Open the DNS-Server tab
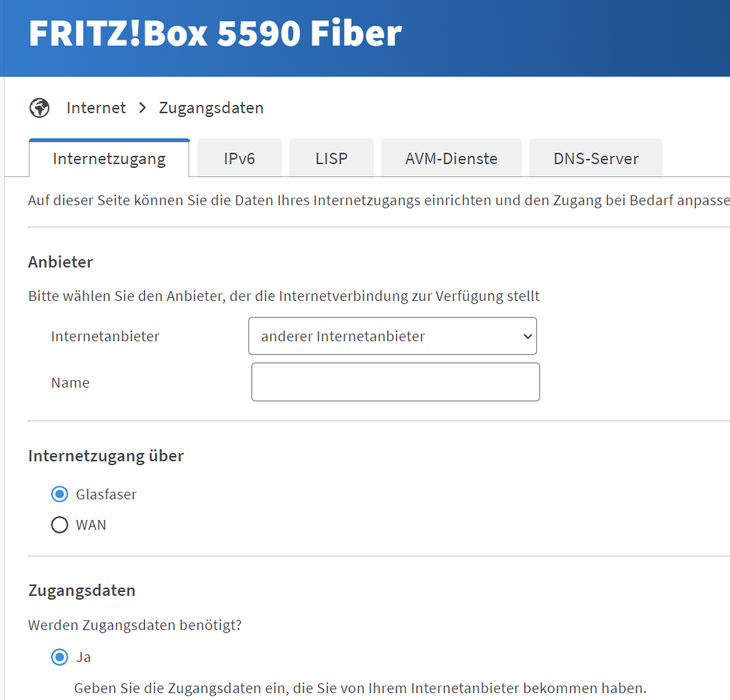 [x=596, y=158]
